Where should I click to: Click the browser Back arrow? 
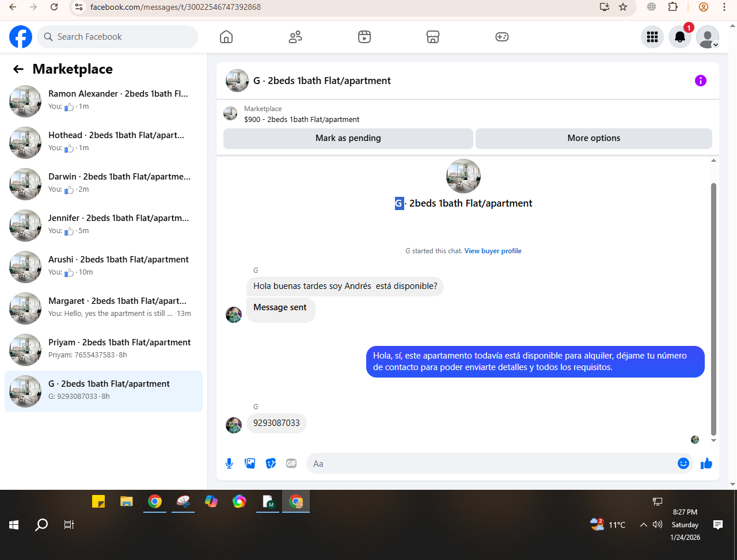point(13,7)
